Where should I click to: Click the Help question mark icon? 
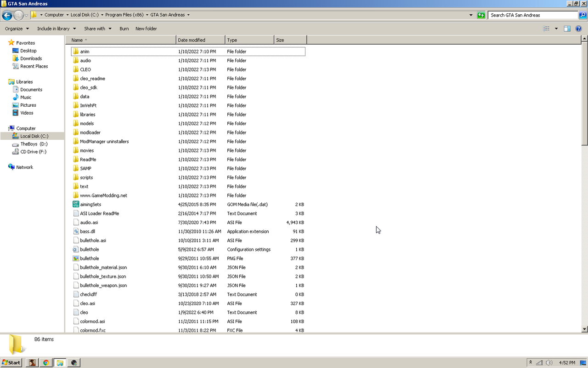(x=579, y=29)
